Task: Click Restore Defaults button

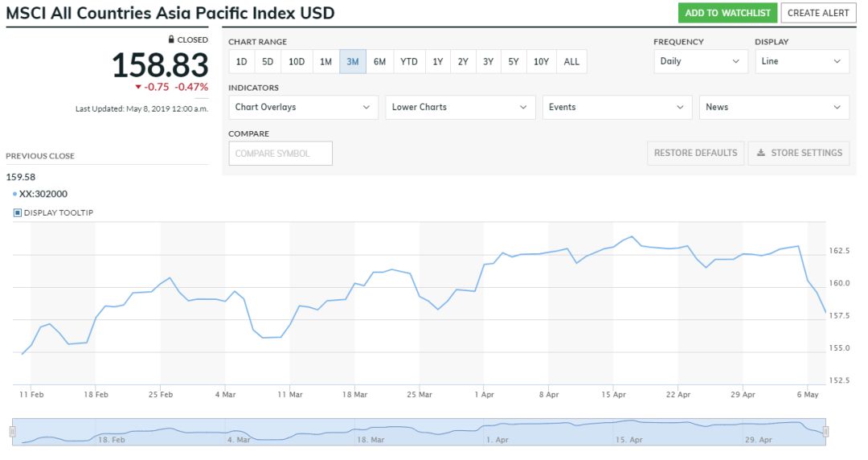Action: pyautogui.click(x=695, y=153)
